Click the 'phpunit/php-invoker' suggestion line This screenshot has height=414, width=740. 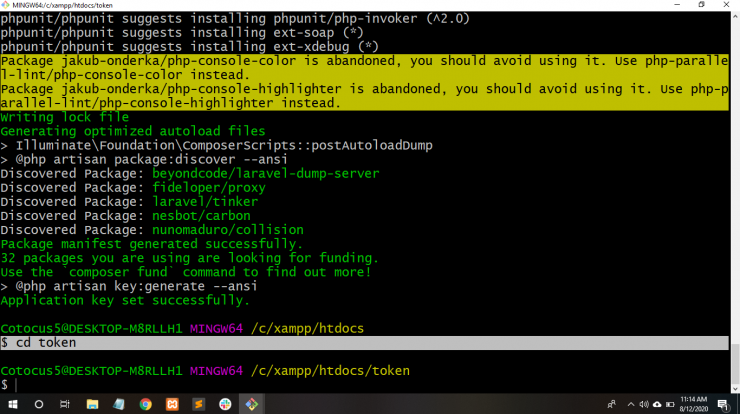(235, 18)
